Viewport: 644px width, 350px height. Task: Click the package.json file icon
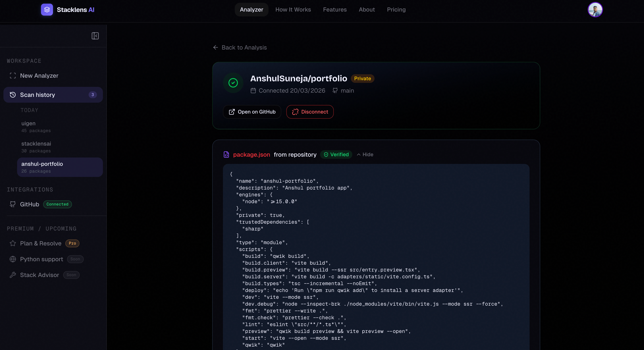pos(226,155)
